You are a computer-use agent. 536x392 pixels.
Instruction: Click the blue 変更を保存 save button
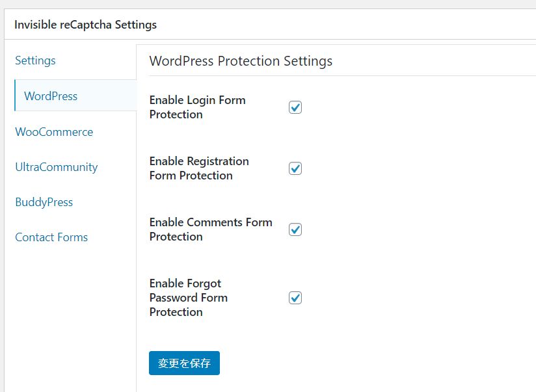pos(184,363)
